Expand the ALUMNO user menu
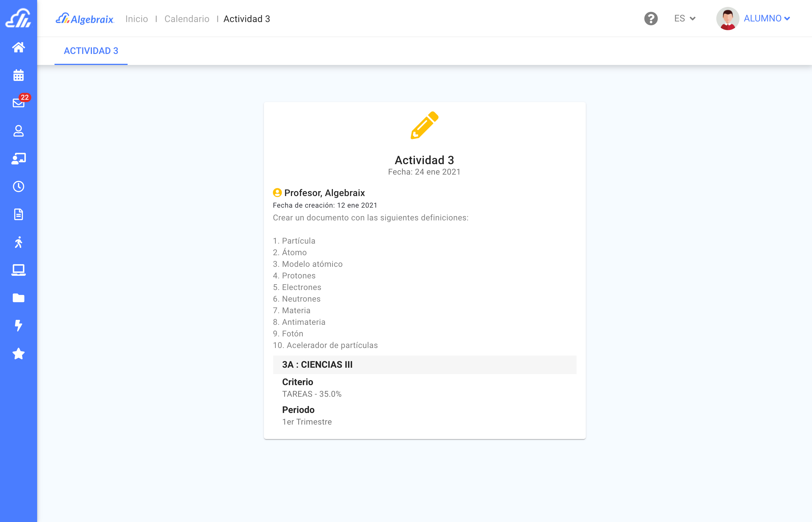Screen dimensions: 812x522 tap(766, 19)
